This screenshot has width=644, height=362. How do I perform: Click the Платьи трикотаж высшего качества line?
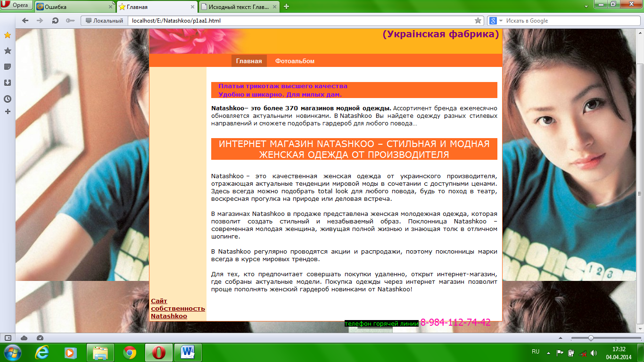click(283, 86)
